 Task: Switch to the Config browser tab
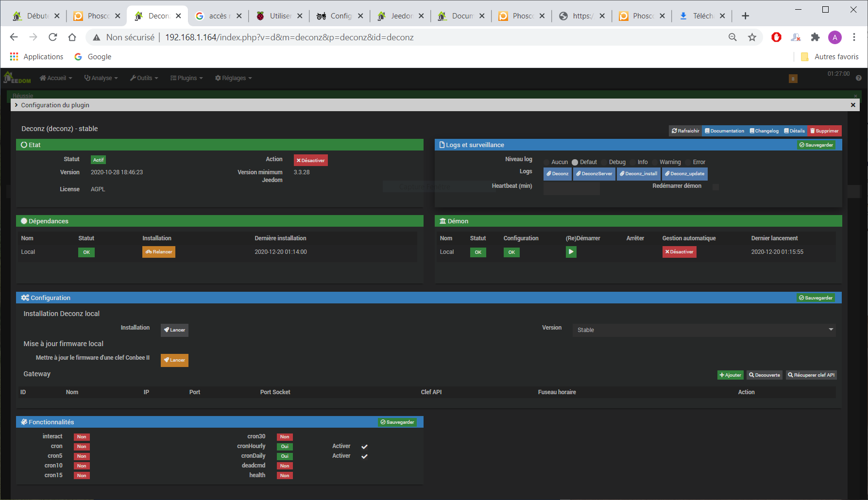point(340,16)
